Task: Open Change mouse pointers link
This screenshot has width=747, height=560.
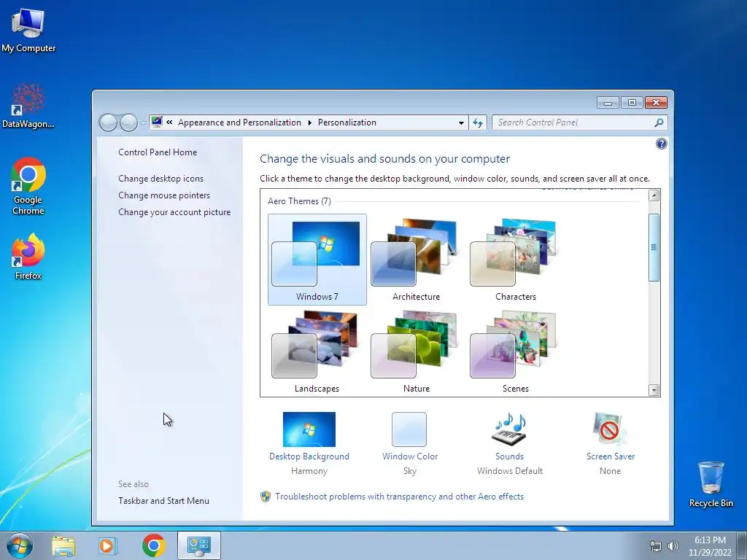Action: (164, 195)
